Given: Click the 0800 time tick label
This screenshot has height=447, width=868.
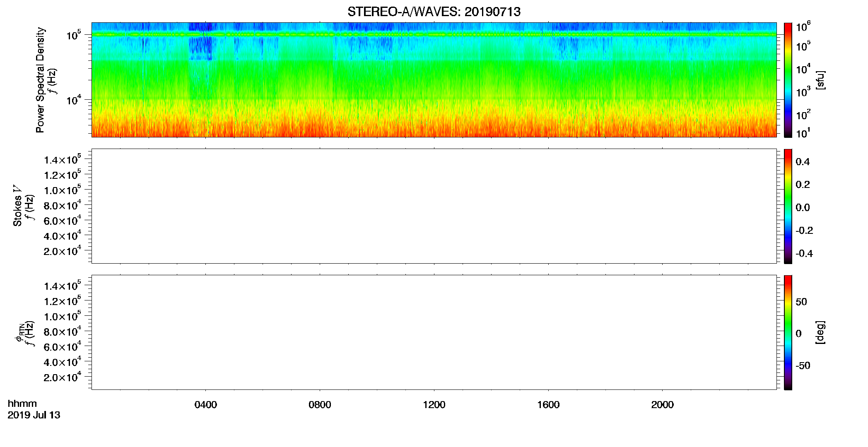Looking at the screenshot, I should [320, 405].
